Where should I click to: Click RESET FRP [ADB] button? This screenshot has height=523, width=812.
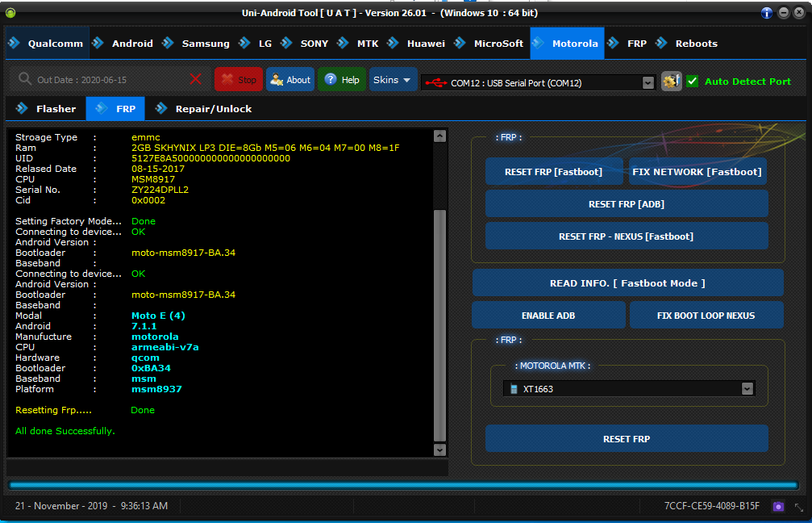tap(627, 204)
